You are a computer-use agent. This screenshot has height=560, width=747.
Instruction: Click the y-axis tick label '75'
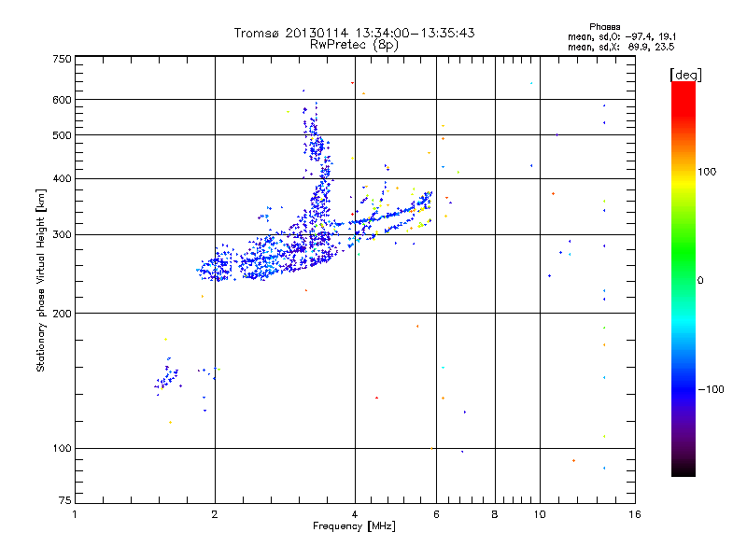click(65, 500)
